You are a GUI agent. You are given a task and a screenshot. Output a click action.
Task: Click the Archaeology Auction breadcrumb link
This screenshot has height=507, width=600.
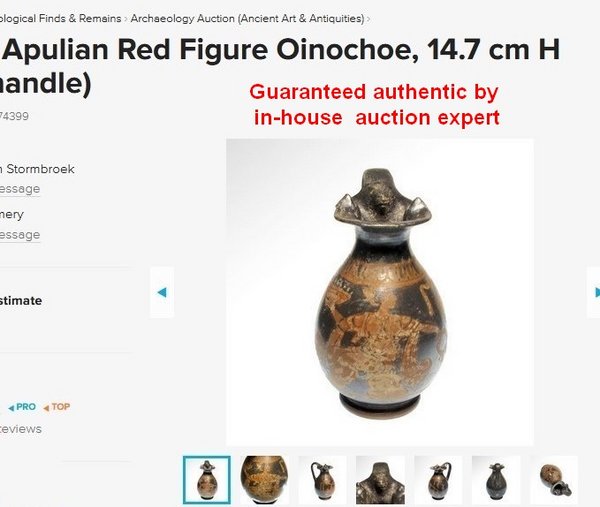[x=247, y=18]
